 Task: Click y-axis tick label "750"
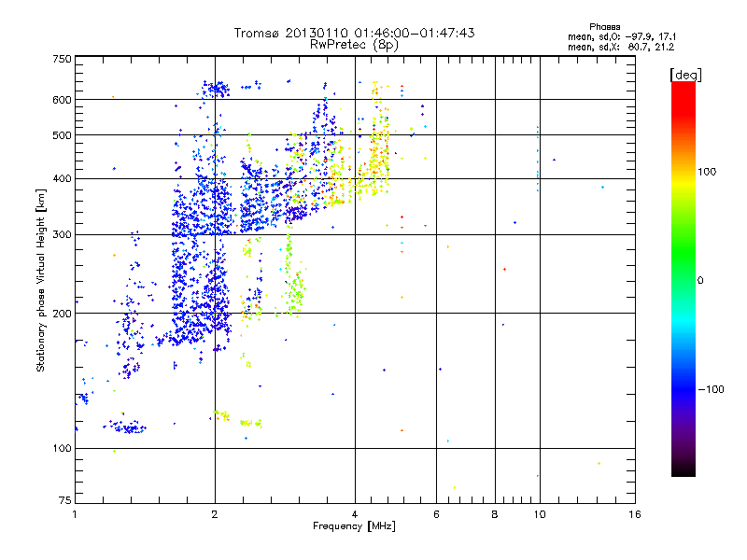pos(63,59)
